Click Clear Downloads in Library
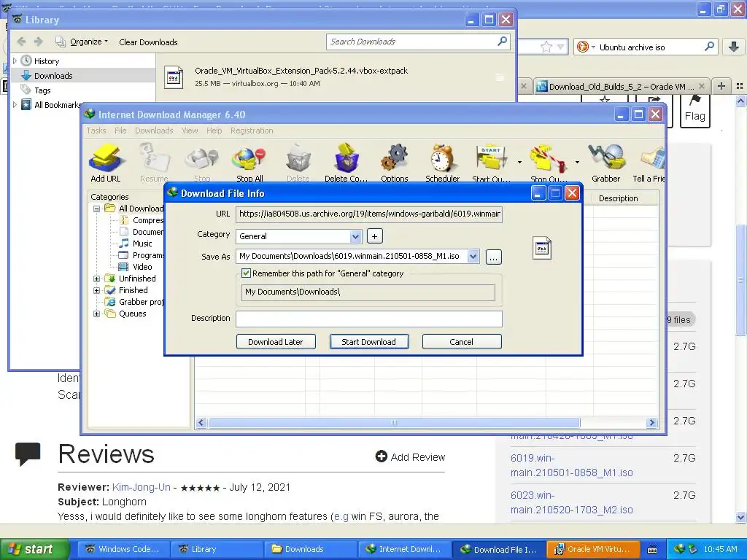 tap(148, 42)
